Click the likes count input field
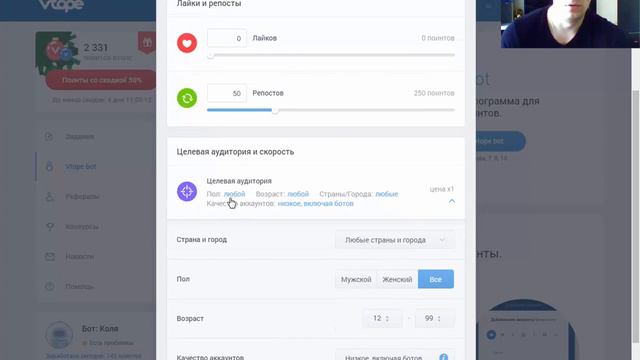This screenshot has width=640, height=360. 227,38
